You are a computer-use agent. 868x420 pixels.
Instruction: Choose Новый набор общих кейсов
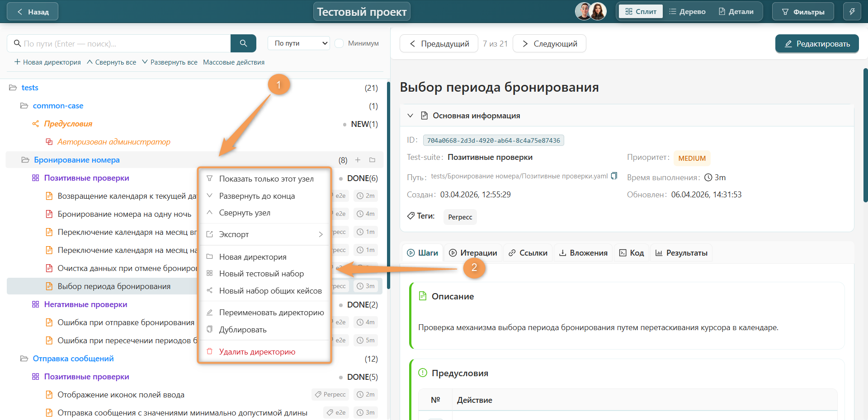click(265, 291)
